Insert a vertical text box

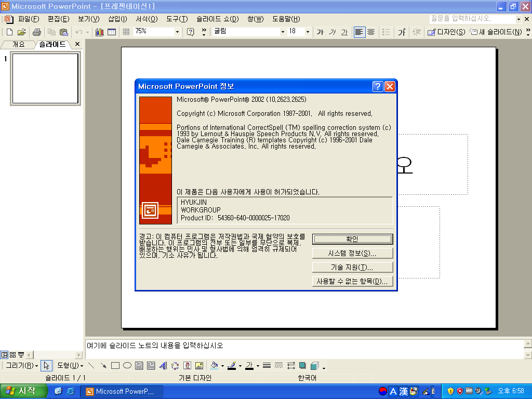click(151, 366)
